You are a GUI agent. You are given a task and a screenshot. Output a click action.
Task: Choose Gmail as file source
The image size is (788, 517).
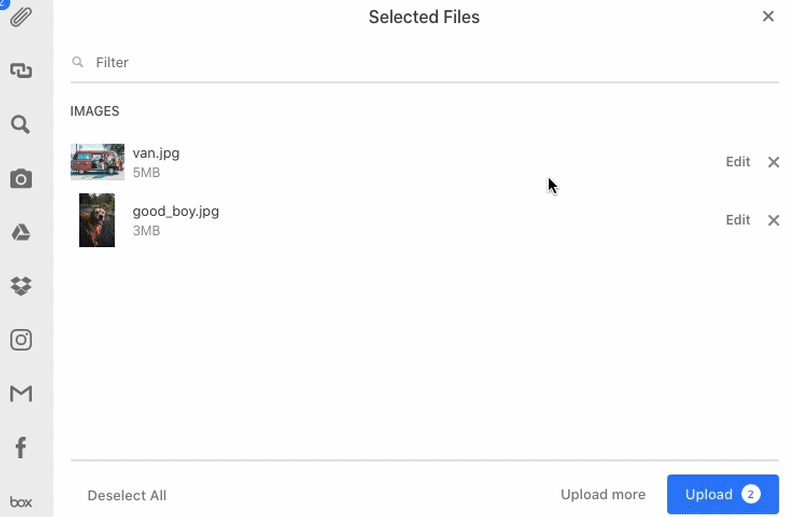pyautogui.click(x=21, y=393)
